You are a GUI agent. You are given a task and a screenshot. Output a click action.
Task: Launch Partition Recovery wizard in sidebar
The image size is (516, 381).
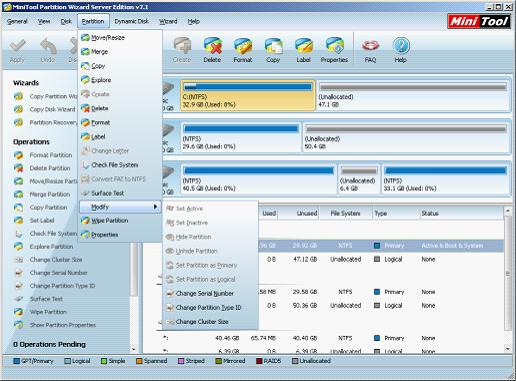coord(45,123)
